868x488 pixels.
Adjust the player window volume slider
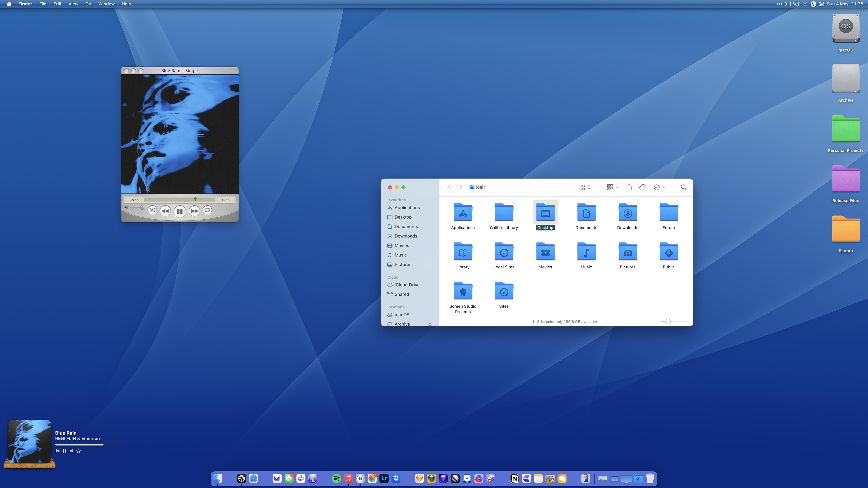click(137, 207)
